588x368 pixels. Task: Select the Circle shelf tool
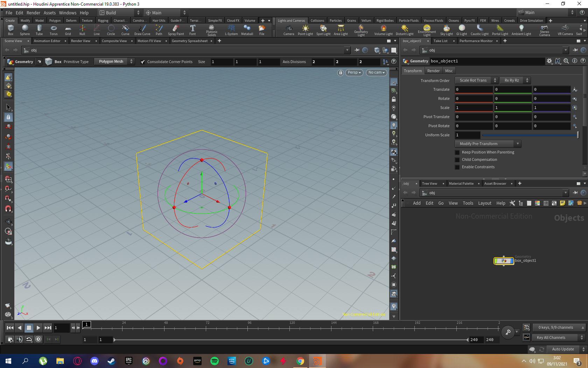(111, 30)
